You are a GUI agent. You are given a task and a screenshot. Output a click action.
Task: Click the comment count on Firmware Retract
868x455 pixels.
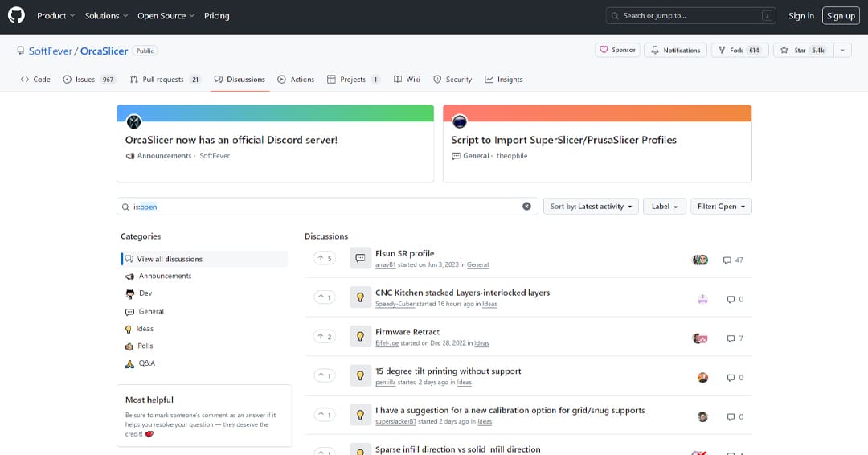(x=735, y=338)
